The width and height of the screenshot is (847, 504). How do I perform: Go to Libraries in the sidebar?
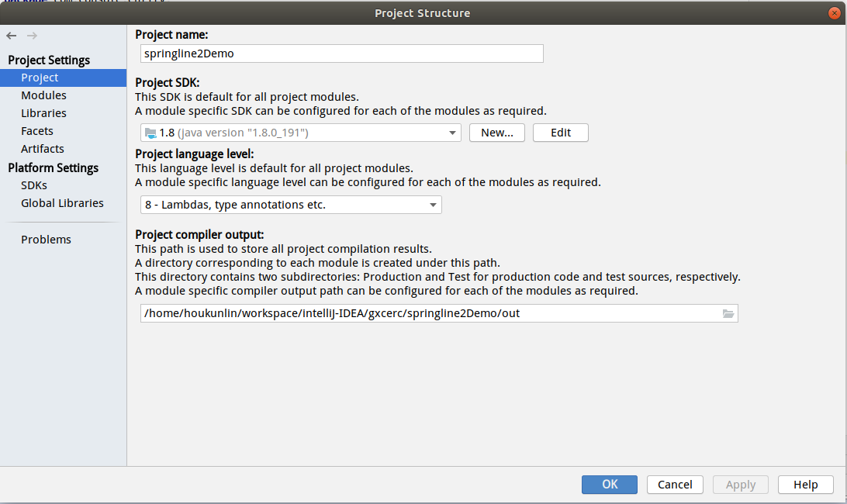pos(43,113)
